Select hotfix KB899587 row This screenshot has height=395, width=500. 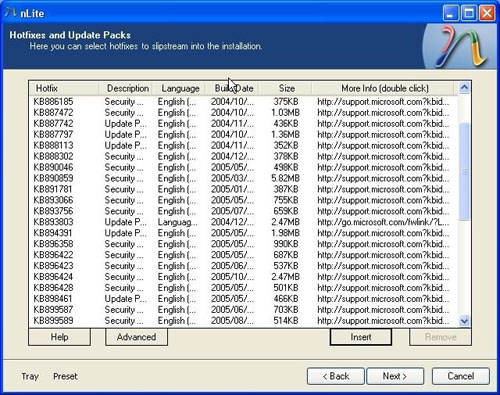[243, 310]
